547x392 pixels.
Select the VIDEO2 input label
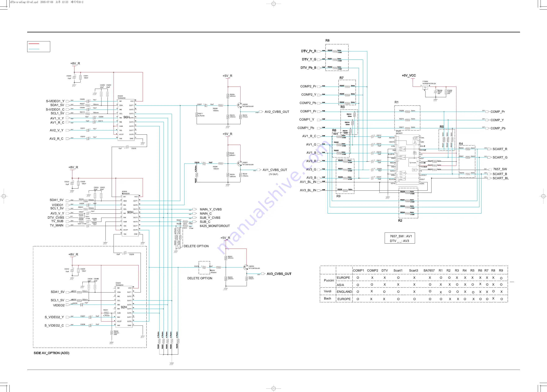(x=59, y=305)
